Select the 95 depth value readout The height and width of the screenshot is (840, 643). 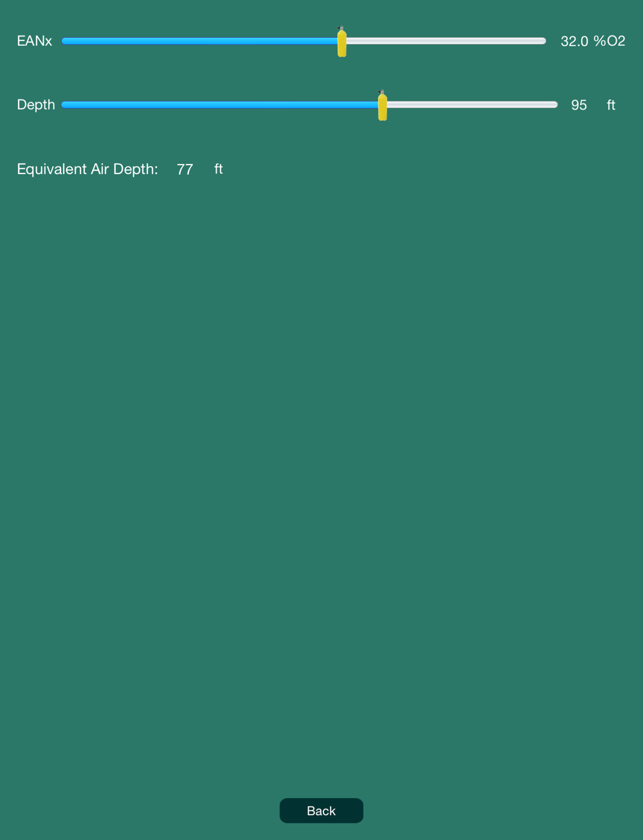pyautogui.click(x=579, y=105)
